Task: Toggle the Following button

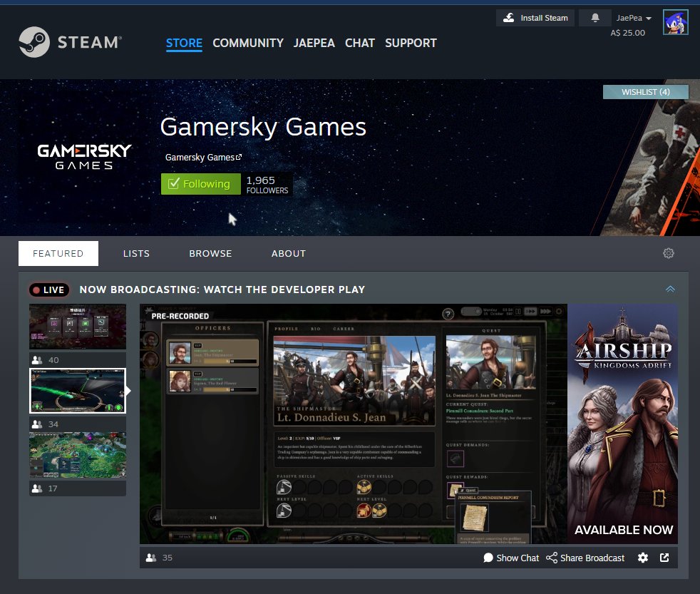Action: pyautogui.click(x=200, y=184)
